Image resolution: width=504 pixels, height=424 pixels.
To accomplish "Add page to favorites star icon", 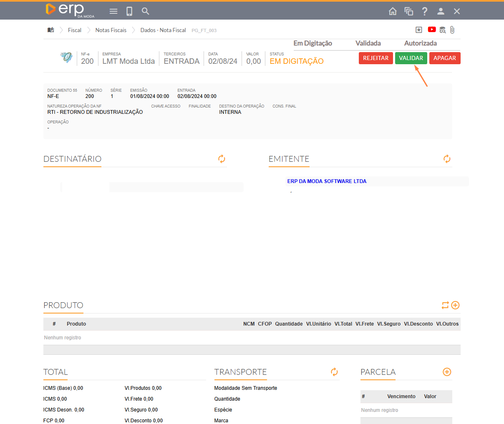I will pyautogui.click(x=419, y=30).
